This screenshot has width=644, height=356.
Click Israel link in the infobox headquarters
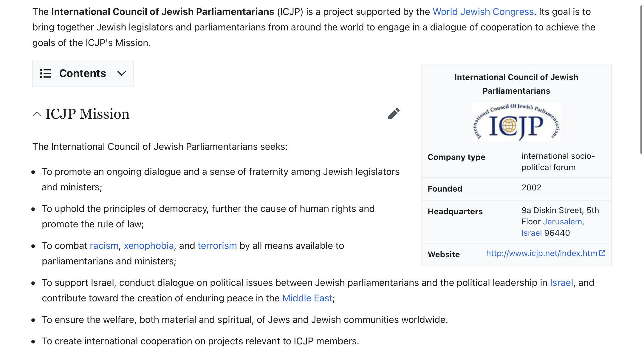(531, 233)
